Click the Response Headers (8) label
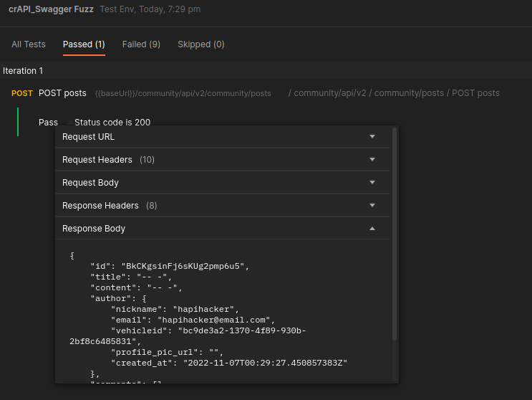 [110, 206]
